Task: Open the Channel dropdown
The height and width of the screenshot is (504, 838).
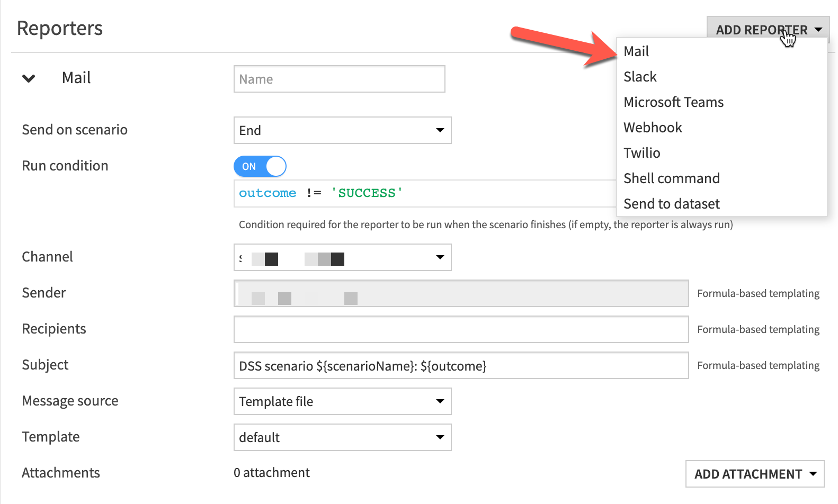Action: [342, 257]
